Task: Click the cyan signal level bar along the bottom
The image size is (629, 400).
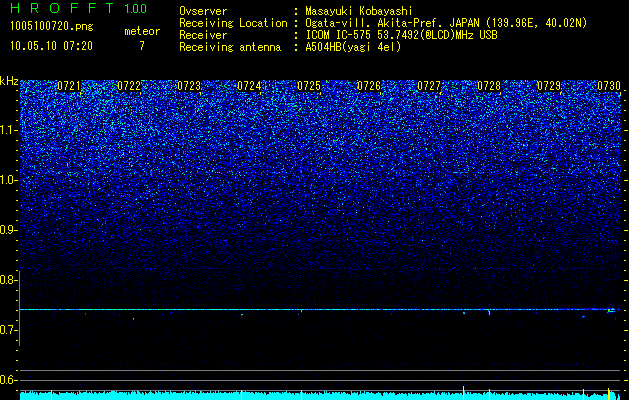Action: point(320,395)
